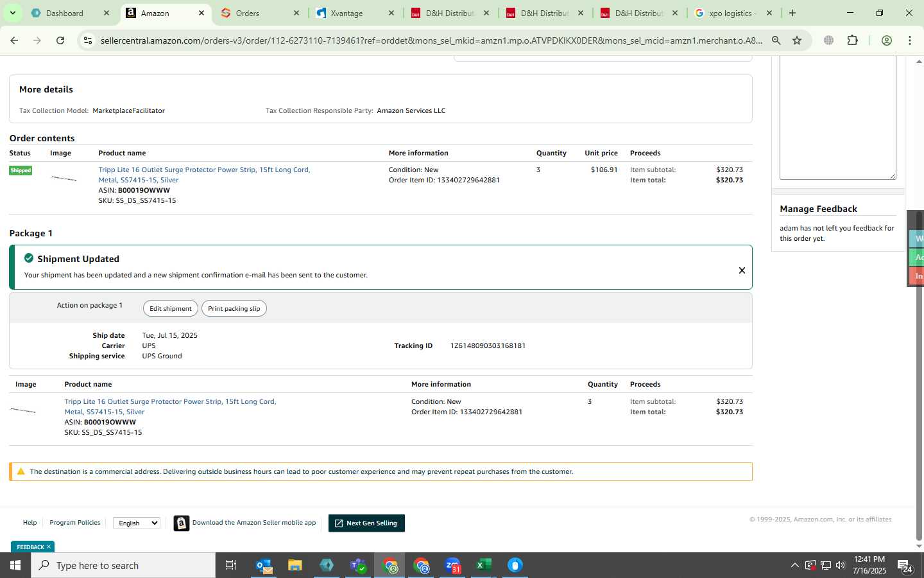This screenshot has width=924, height=578.
Task: Switch to the Xvantage tab
Action: [346, 13]
